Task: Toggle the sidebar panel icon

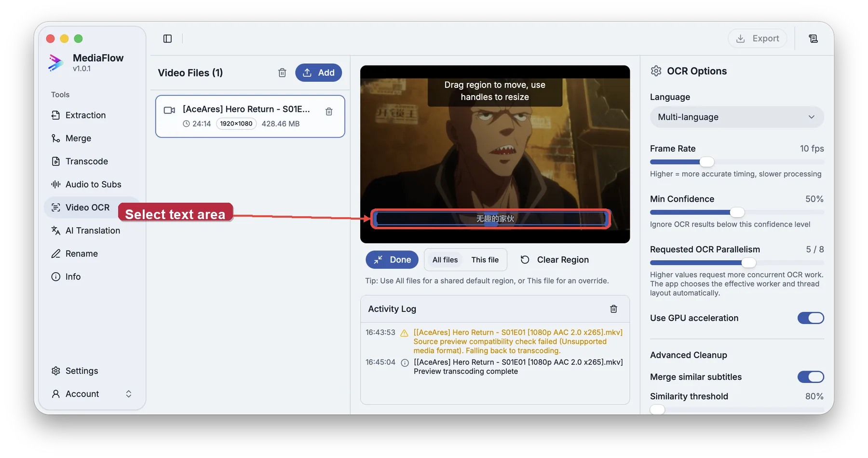Action: (x=167, y=39)
